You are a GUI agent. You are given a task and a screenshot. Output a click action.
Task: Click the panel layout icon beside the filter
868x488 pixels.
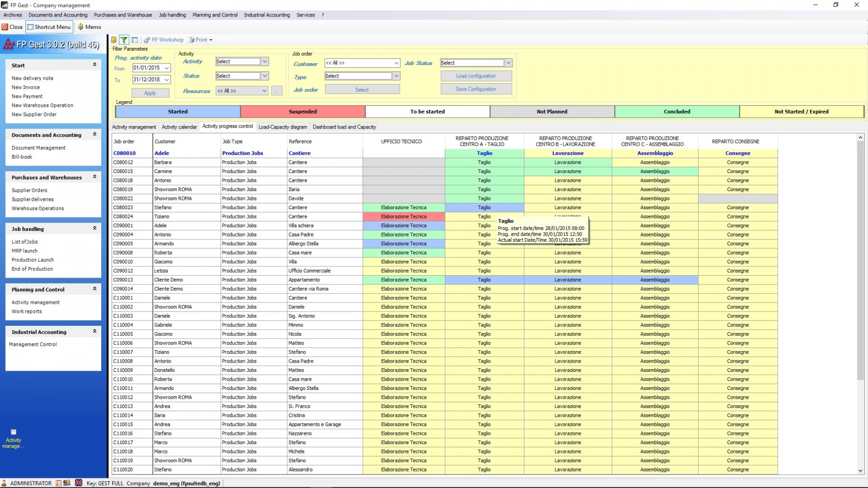134,40
